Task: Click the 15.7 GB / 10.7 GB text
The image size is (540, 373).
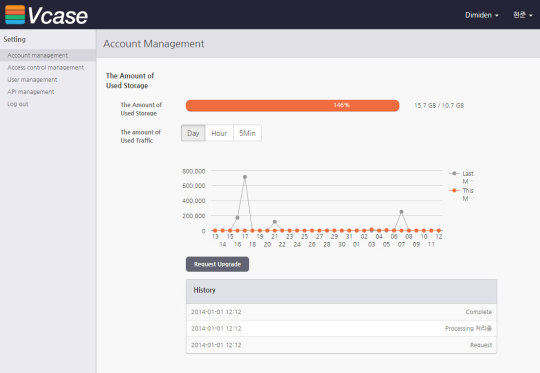Action: 439,105
